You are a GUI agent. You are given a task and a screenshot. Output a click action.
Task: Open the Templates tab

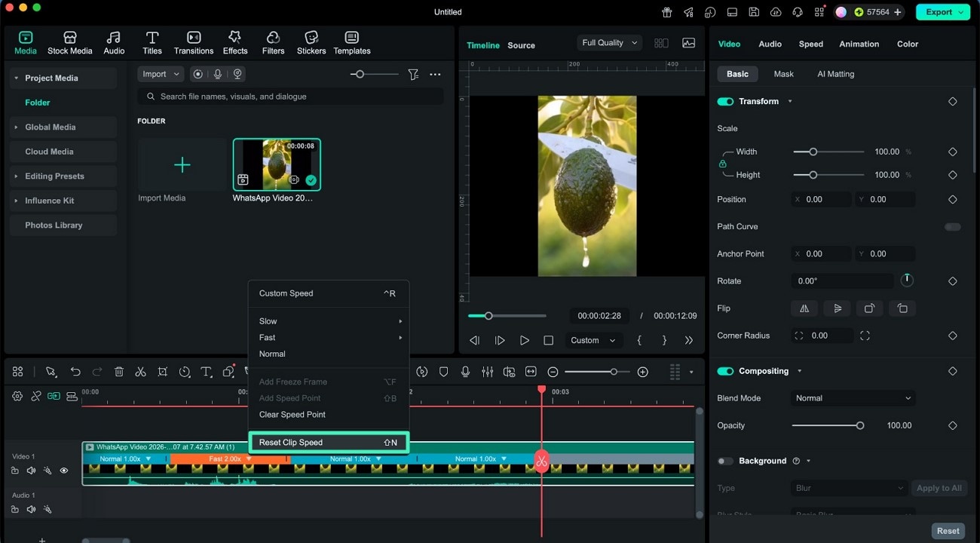(x=352, y=43)
